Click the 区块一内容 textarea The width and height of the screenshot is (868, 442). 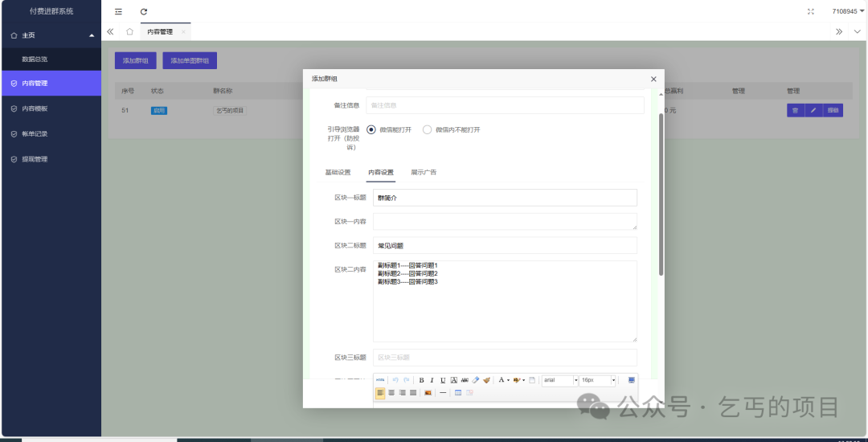[x=505, y=221]
